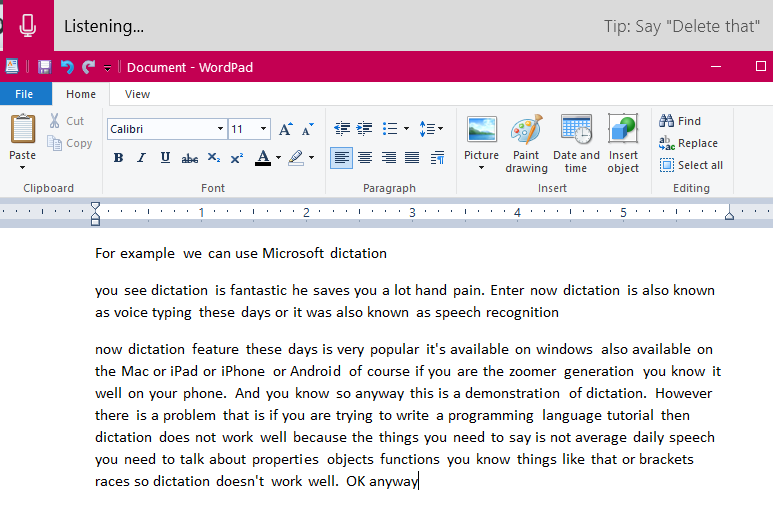The height and width of the screenshot is (520, 773).
Task: Toggle Underline formatting
Action: pyautogui.click(x=165, y=158)
